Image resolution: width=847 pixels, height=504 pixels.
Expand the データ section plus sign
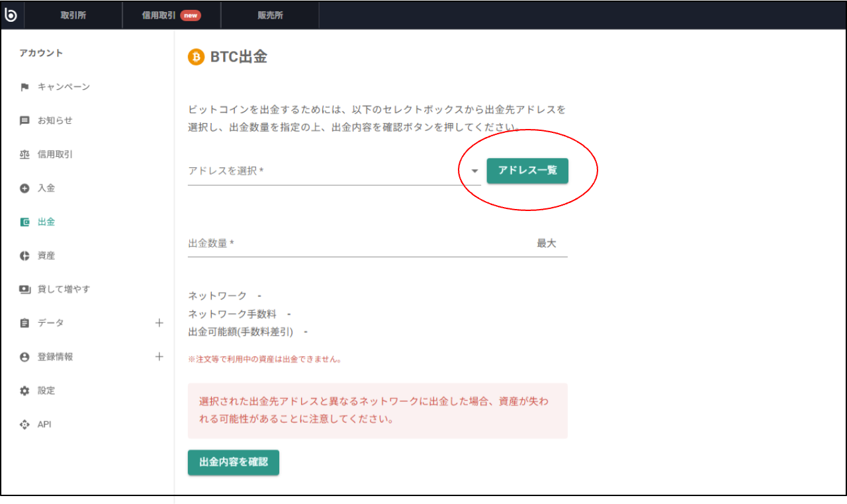click(x=159, y=323)
